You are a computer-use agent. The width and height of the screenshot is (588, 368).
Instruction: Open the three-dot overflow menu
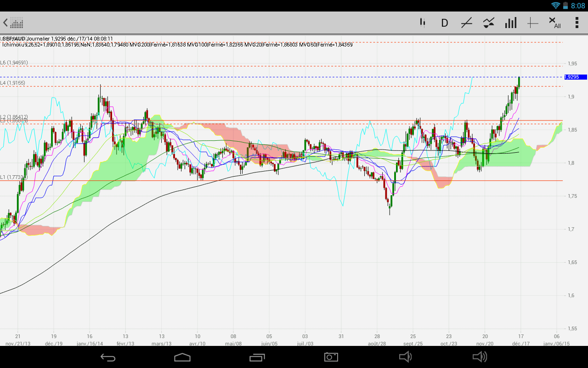pos(577,23)
